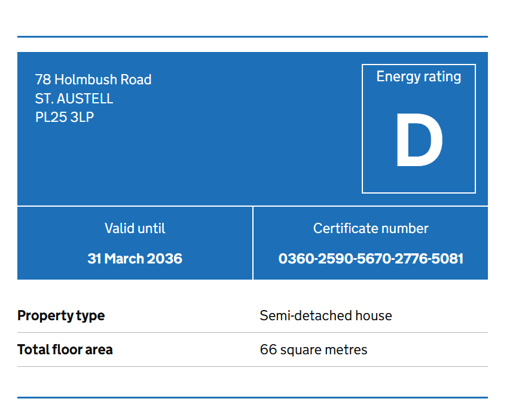The width and height of the screenshot is (519, 420).
Task: Select the 66 square metres value
Action: pyautogui.click(x=313, y=350)
